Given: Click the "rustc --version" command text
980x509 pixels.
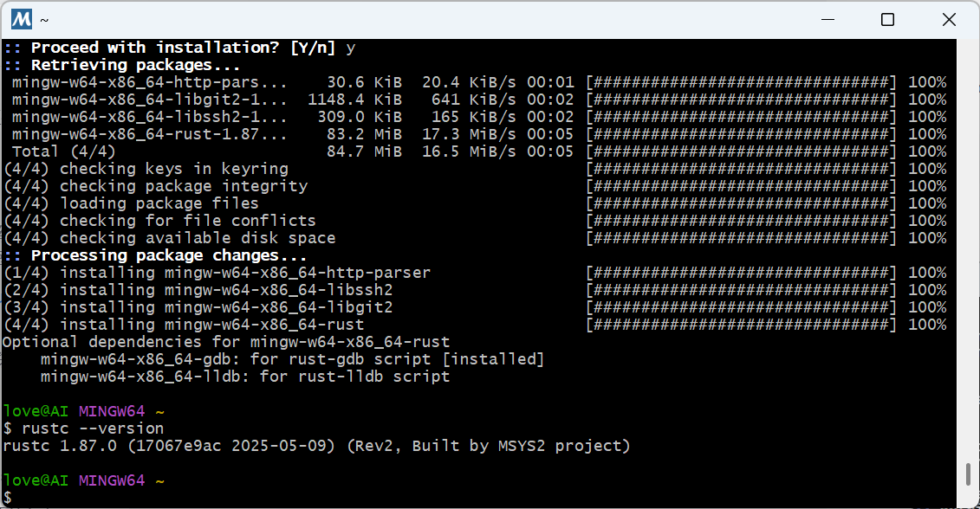Looking at the screenshot, I should [x=93, y=428].
